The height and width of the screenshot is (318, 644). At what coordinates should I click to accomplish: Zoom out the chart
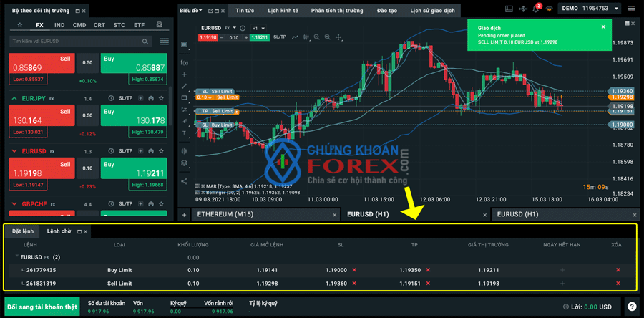[x=317, y=37]
